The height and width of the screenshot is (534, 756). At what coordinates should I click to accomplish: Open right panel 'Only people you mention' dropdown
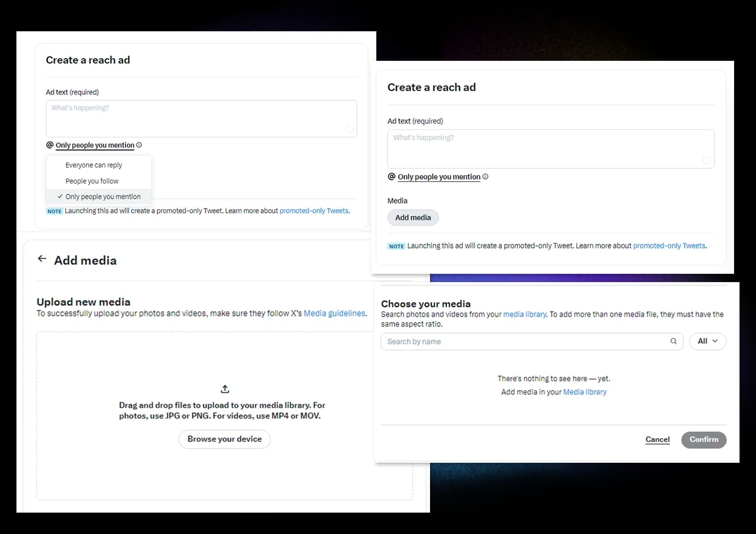tap(439, 177)
